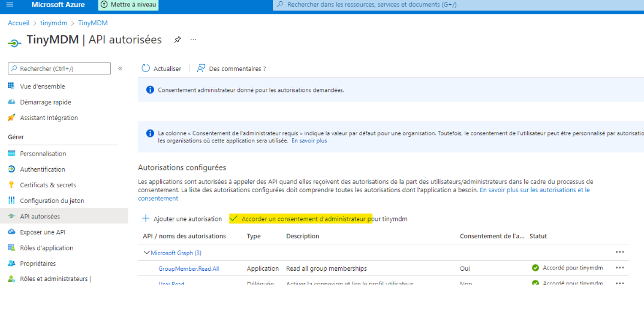Open Rôles et administrateurs menu item
This screenshot has height=311, width=644.
(55, 279)
